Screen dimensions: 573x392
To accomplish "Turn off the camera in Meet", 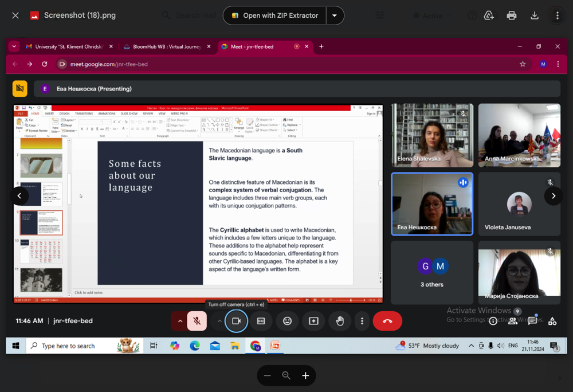I will pyautogui.click(x=236, y=321).
